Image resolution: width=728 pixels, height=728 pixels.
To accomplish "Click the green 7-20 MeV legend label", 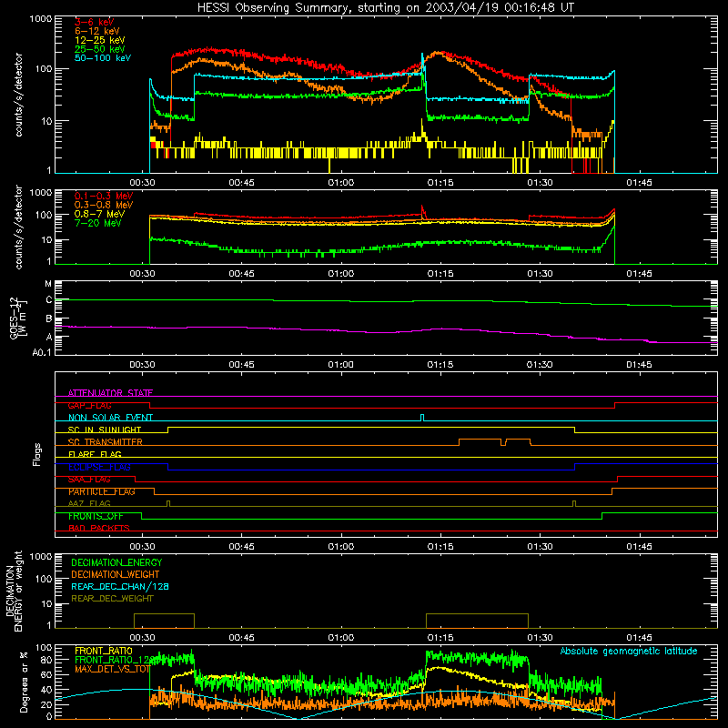I will click(97, 223).
